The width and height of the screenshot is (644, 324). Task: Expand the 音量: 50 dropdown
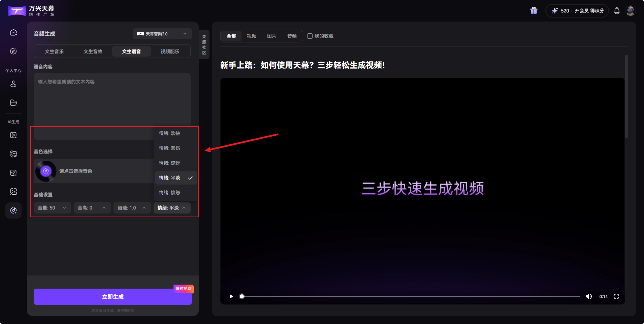[x=52, y=208]
